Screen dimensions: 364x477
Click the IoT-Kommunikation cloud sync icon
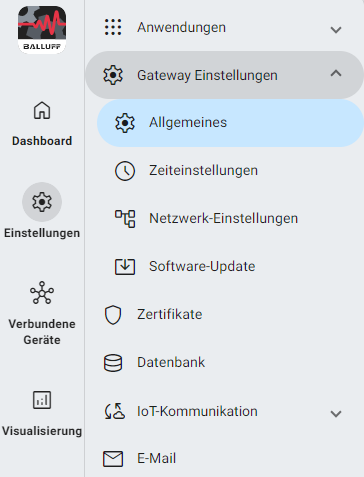[x=115, y=411]
